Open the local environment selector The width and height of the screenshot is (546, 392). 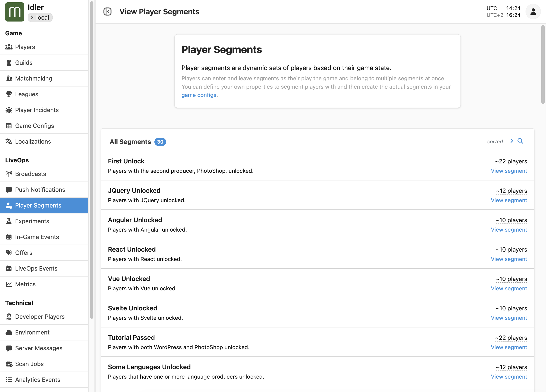pos(40,17)
